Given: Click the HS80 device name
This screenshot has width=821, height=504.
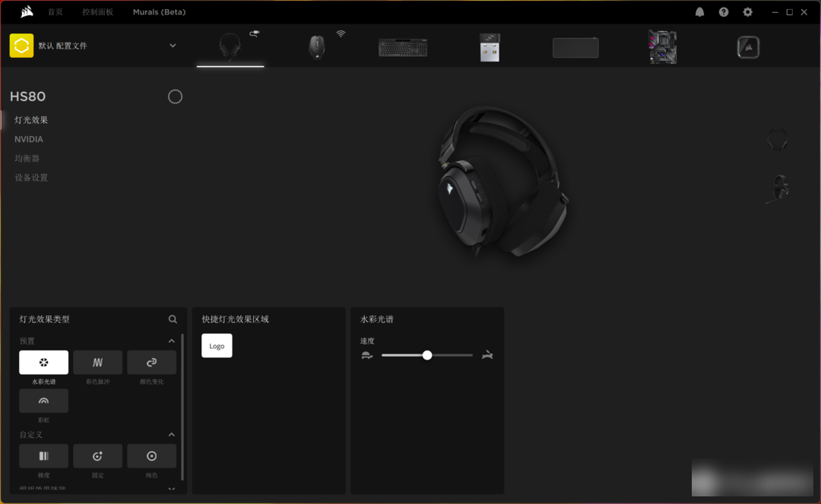Looking at the screenshot, I should tap(28, 97).
